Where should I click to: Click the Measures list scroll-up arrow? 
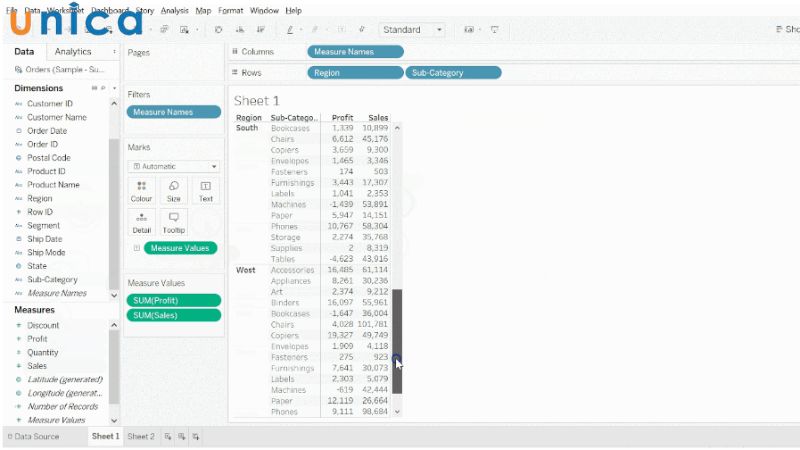pyautogui.click(x=114, y=326)
